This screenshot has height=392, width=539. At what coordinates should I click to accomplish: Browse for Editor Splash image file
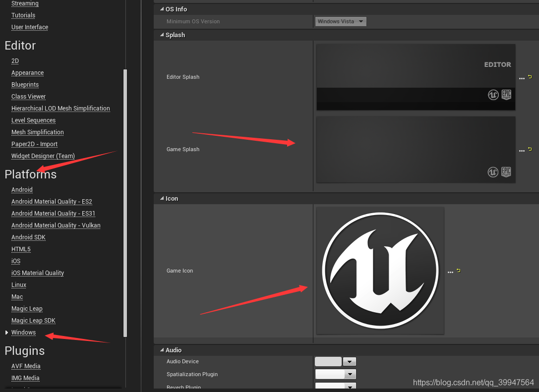click(522, 79)
